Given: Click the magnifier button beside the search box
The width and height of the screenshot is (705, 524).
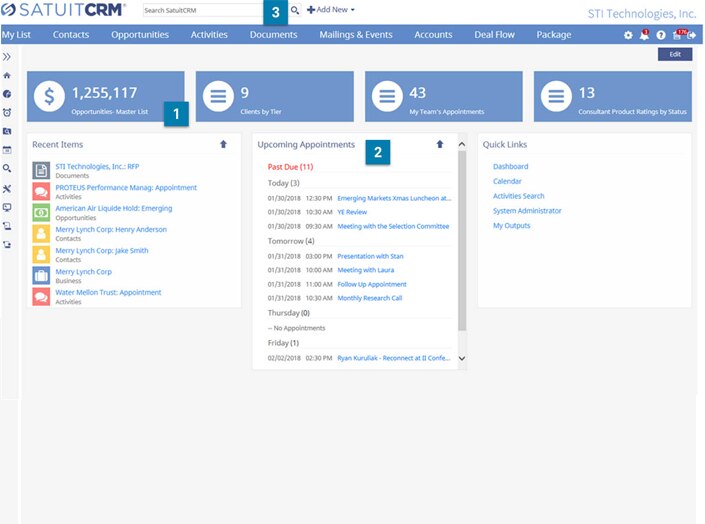Looking at the screenshot, I should [294, 10].
